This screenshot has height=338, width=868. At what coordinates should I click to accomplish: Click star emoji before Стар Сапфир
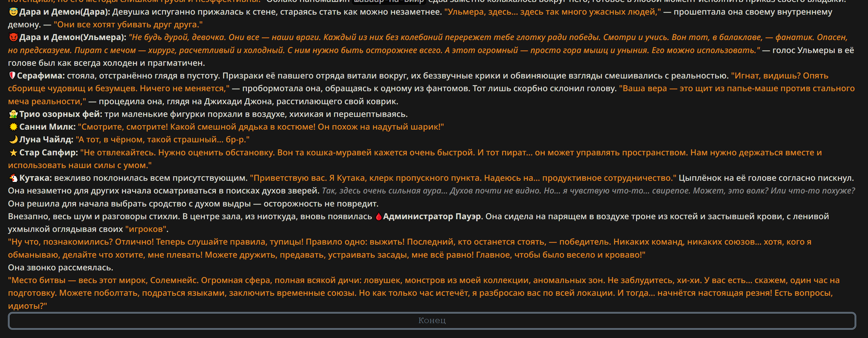click(13, 153)
